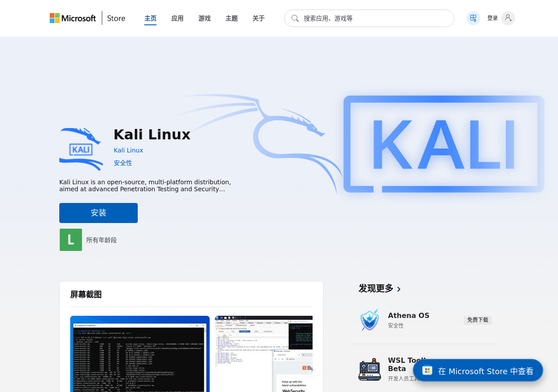Click the Microsoft logo in header
The height and width of the screenshot is (392, 558).
click(x=73, y=18)
